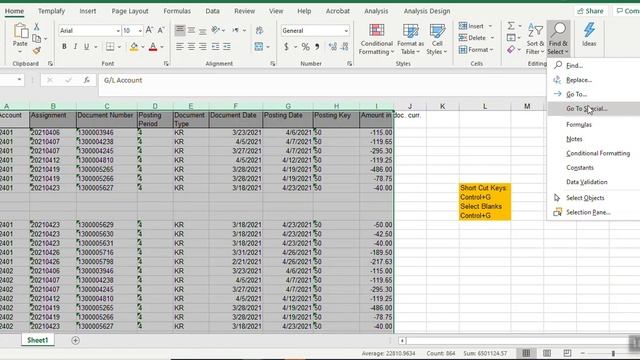The width and height of the screenshot is (640, 360).
Task: Click the Cut scissors icon
Action: click(x=37, y=27)
